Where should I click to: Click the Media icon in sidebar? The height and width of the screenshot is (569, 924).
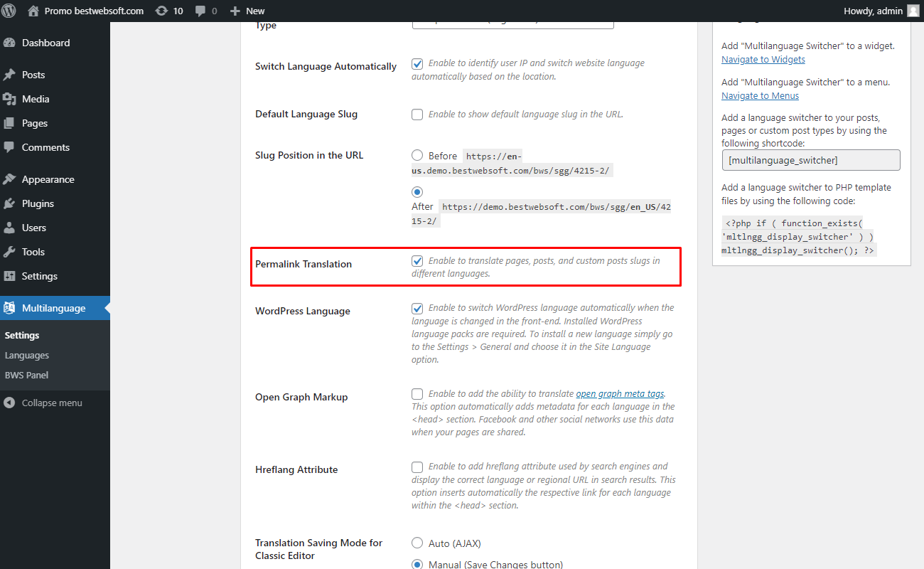point(9,99)
